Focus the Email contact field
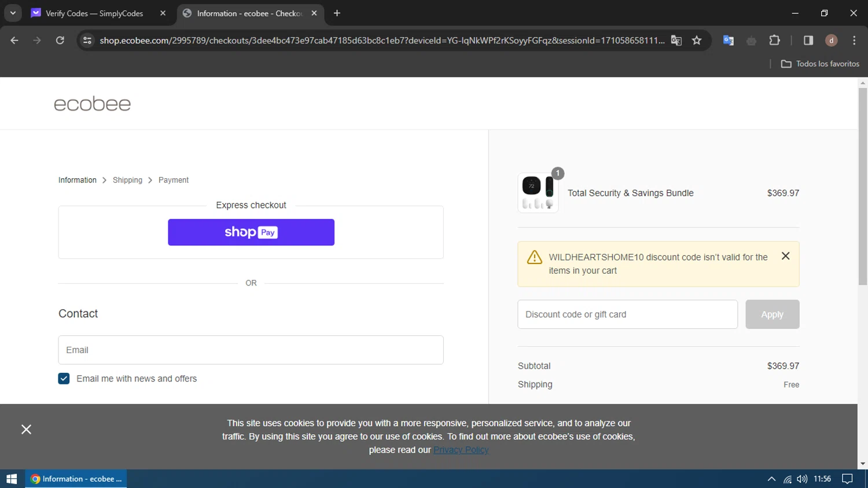The width and height of the screenshot is (868, 488). (251, 350)
